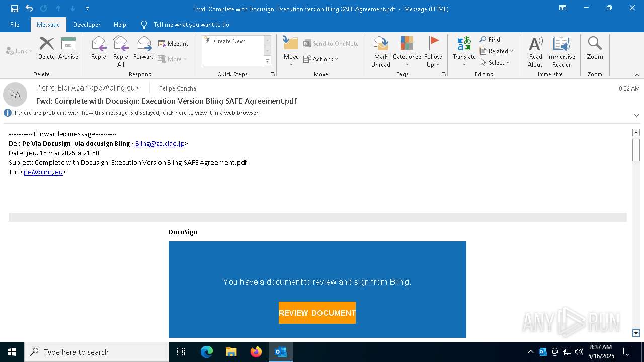
Task: Click info bar to view in web browser
Action: [x=136, y=113]
